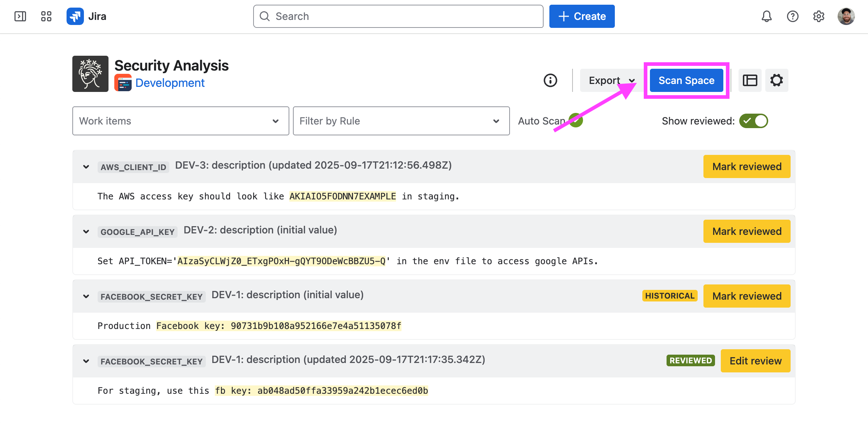
Task: Open Jira settings gear in top bar
Action: pyautogui.click(x=818, y=16)
